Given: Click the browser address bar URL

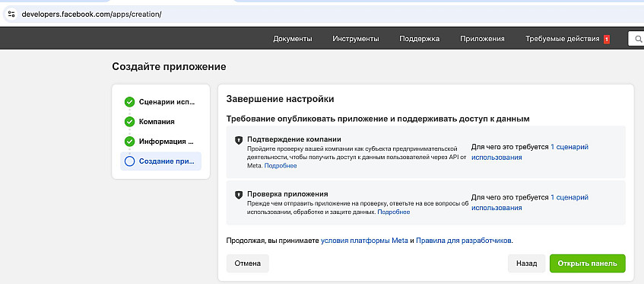Looking at the screenshot, I should tap(91, 14).
